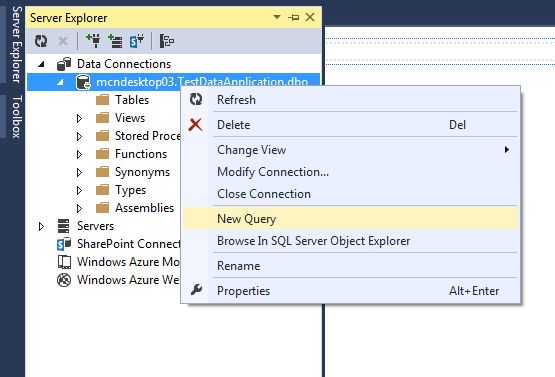This screenshot has width=555, height=377.
Task: Click the Synonyms folder icon
Action: click(103, 172)
